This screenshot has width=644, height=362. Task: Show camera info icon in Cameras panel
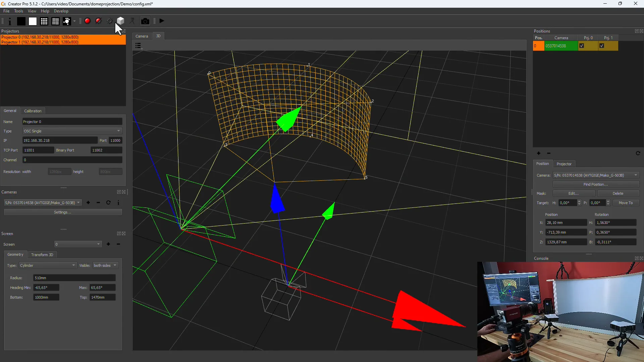118,202
